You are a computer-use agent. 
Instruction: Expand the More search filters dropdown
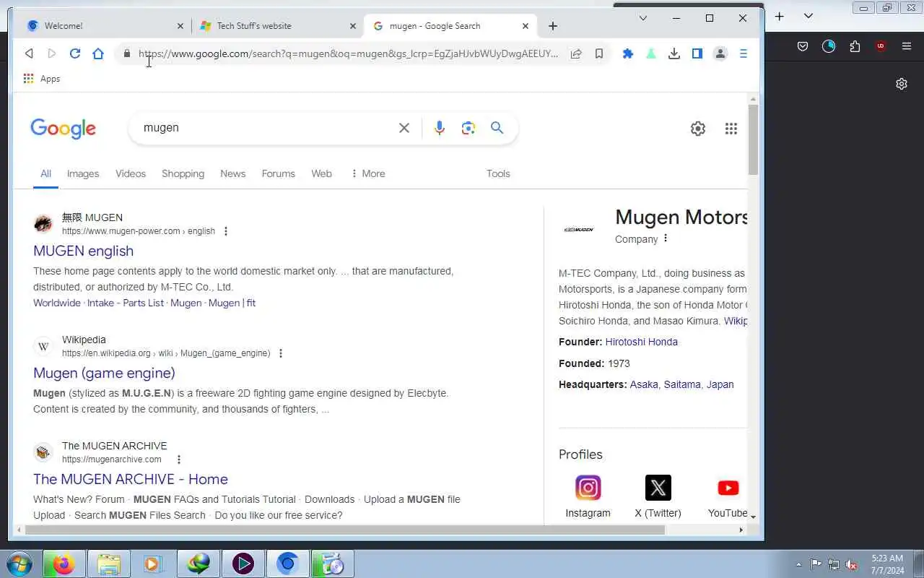367,173
